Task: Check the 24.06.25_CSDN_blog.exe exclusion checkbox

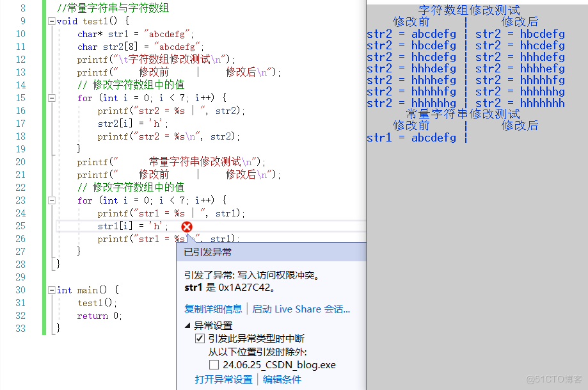Action: coord(214,365)
